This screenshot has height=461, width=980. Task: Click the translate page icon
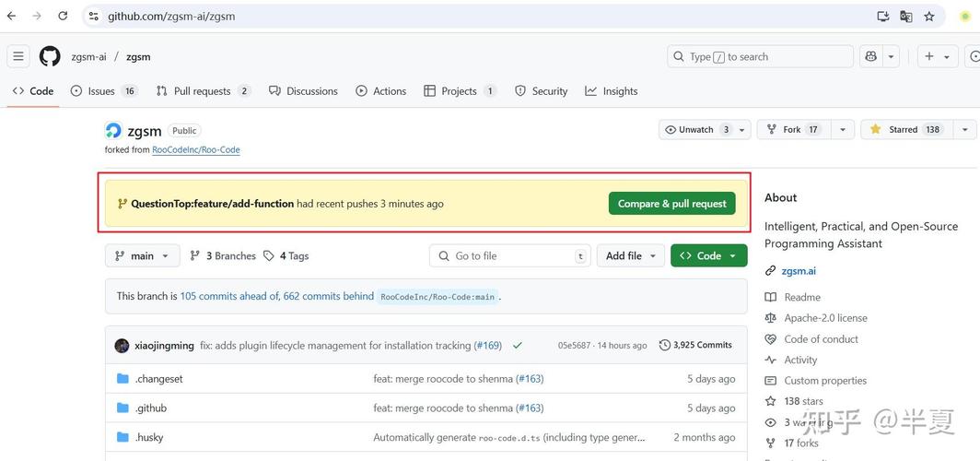tap(905, 17)
